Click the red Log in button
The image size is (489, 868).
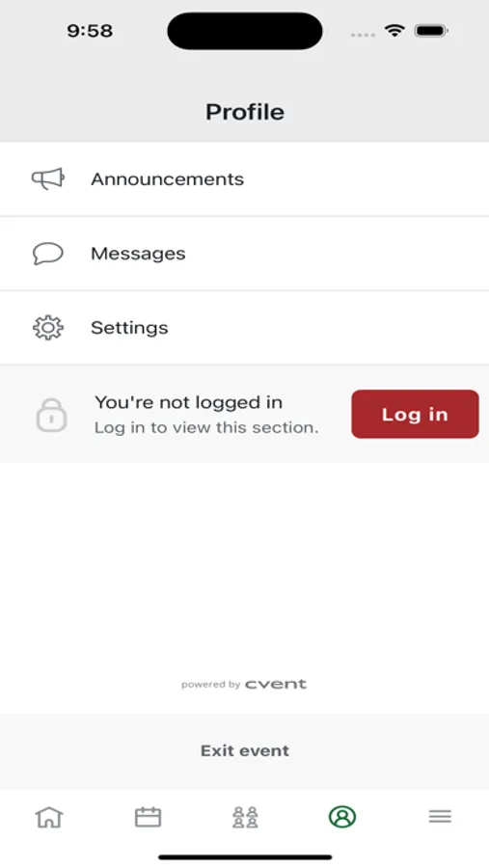pos(415,414)
